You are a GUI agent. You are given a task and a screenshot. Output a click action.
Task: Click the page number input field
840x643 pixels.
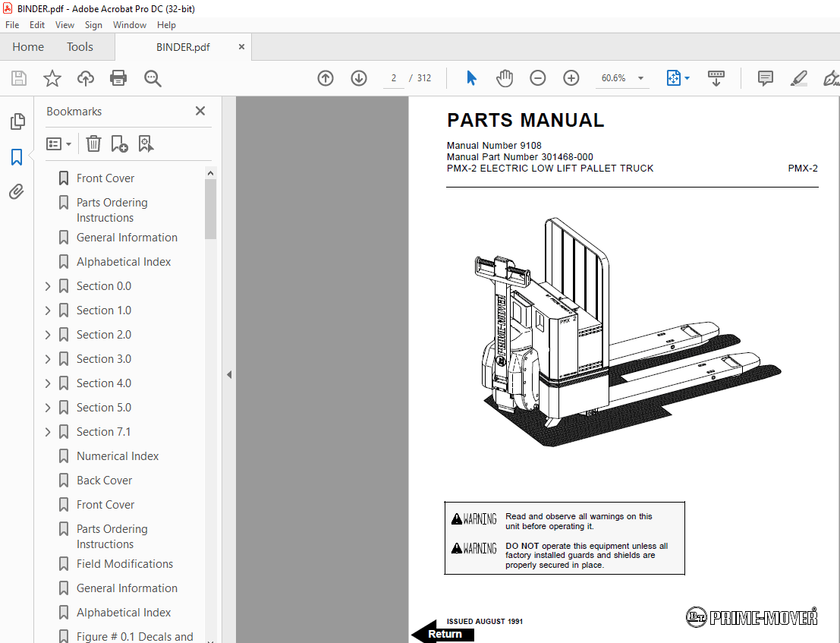[392, 77]
